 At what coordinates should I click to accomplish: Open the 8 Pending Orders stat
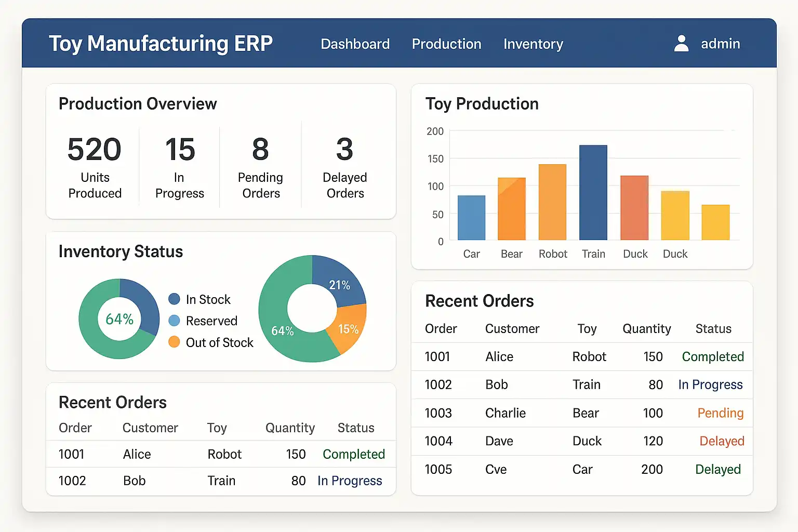pyautogui.click(x=260, y=167)
